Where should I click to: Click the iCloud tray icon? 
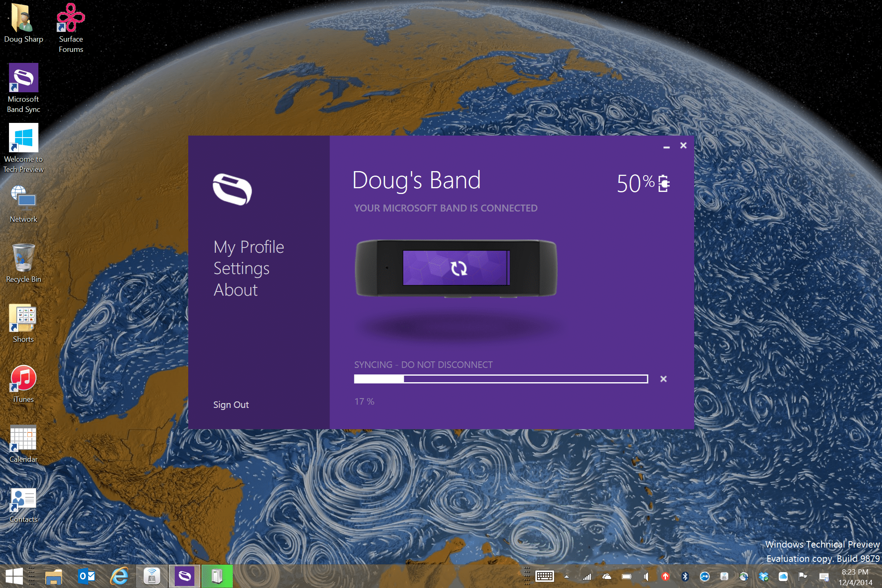pos(783,577)
